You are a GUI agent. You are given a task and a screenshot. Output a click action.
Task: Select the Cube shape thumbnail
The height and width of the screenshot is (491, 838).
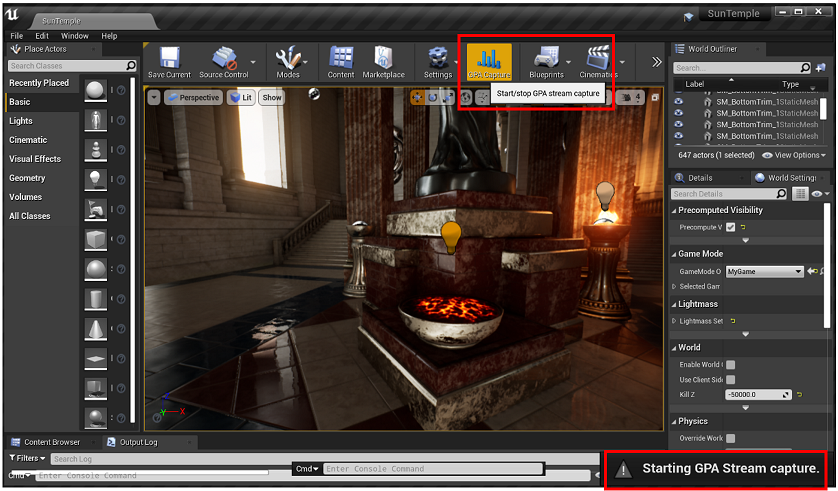(x=96, y=240)
